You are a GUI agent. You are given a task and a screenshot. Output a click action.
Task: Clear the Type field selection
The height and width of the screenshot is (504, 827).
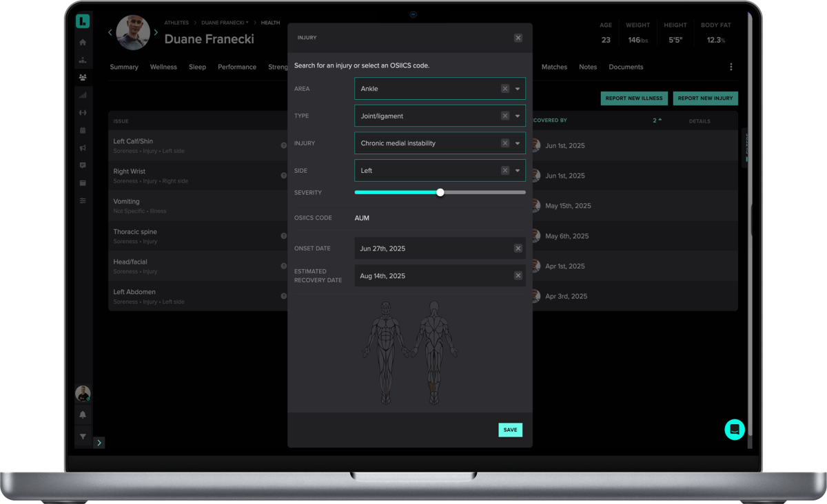[505, 116]
